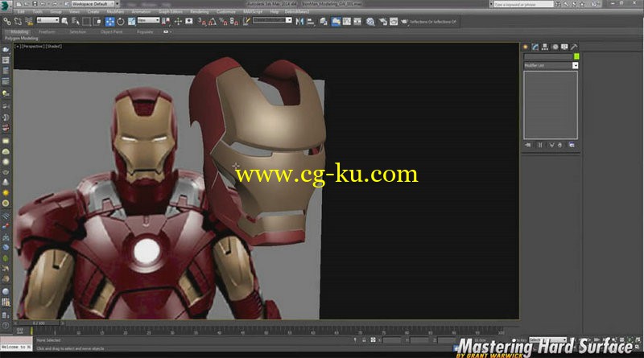
Task: Switch to the Modeling ribbon tab
Action: pyautogui.click(x=19, y=31)
